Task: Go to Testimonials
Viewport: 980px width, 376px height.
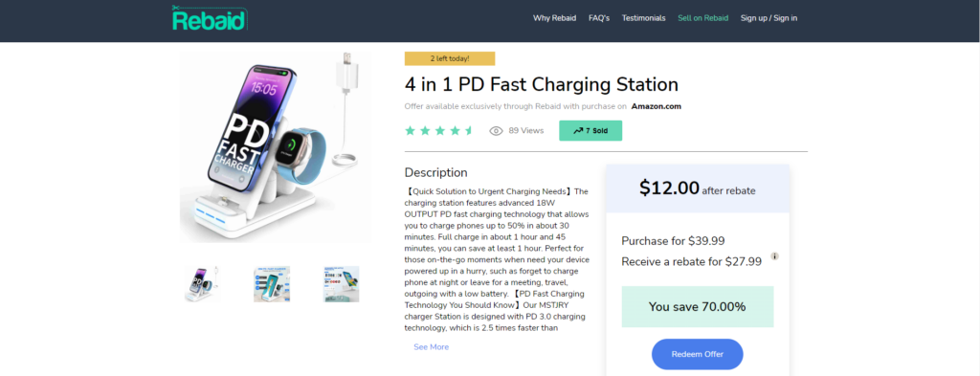Action: click(644, 18)
